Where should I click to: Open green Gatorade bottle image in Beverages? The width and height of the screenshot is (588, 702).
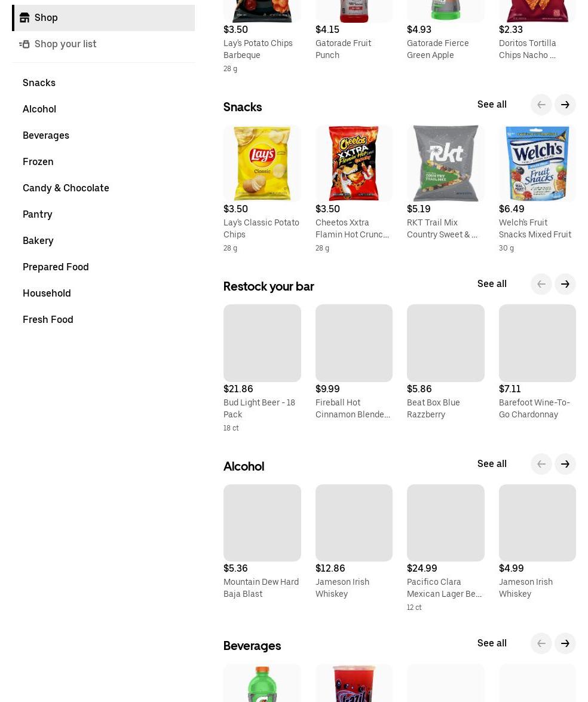[262, 683]
